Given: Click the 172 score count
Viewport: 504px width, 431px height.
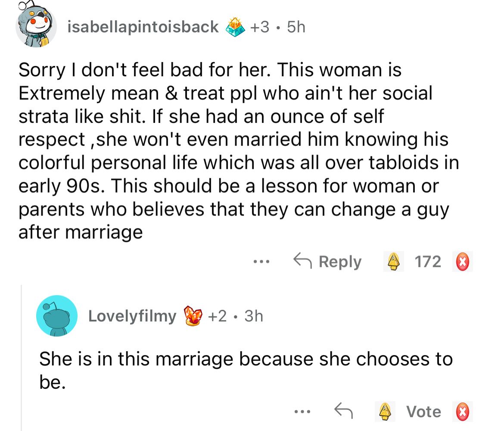Looking at the screenshot, I should point(428,262).
